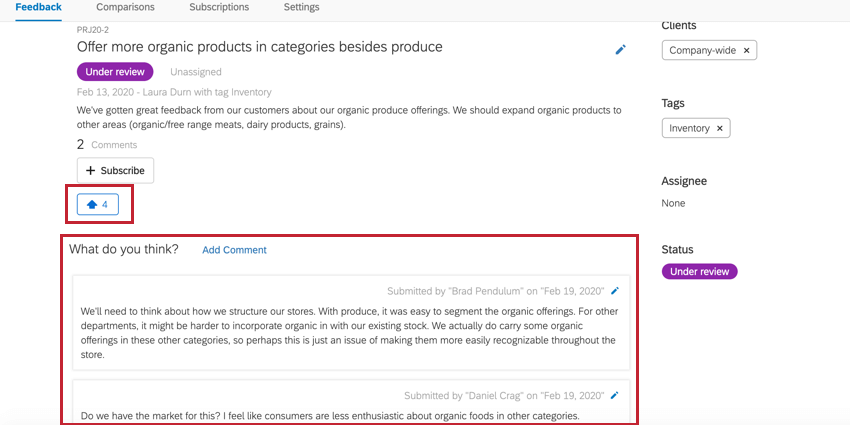Edit Daniel Crag's comment with the pencil icon

[x=615, y=395]
